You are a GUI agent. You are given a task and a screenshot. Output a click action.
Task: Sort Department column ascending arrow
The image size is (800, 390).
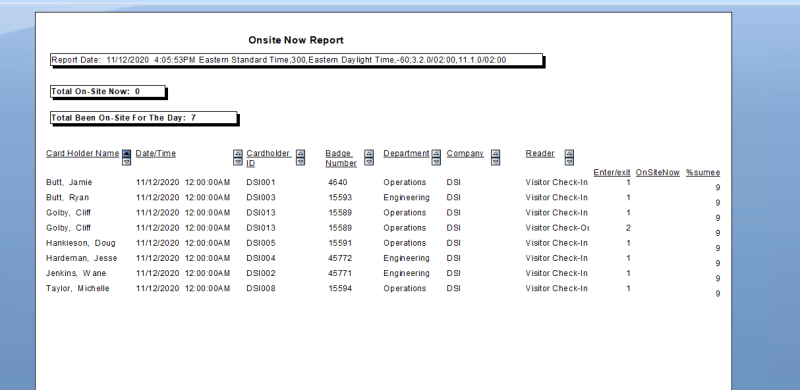point(436,154)
